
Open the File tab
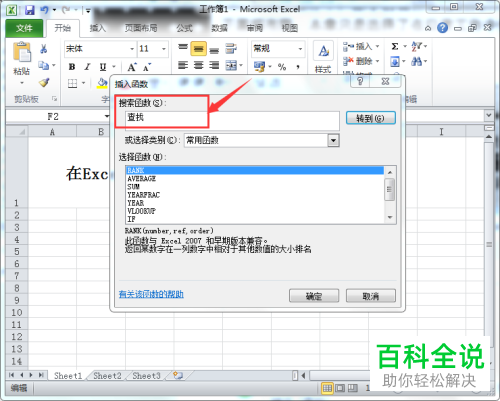24,28
